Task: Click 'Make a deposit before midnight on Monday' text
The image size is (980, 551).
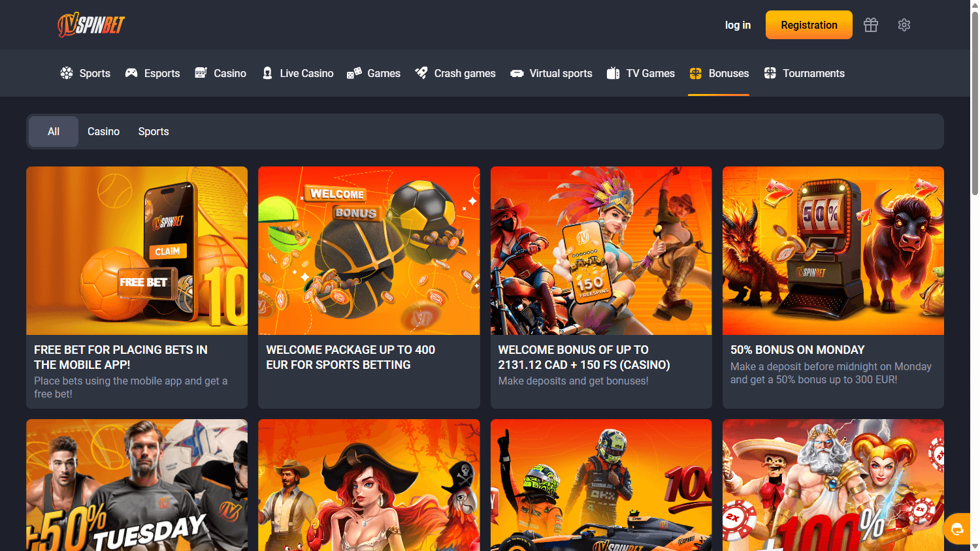Action: pos(831,373)
